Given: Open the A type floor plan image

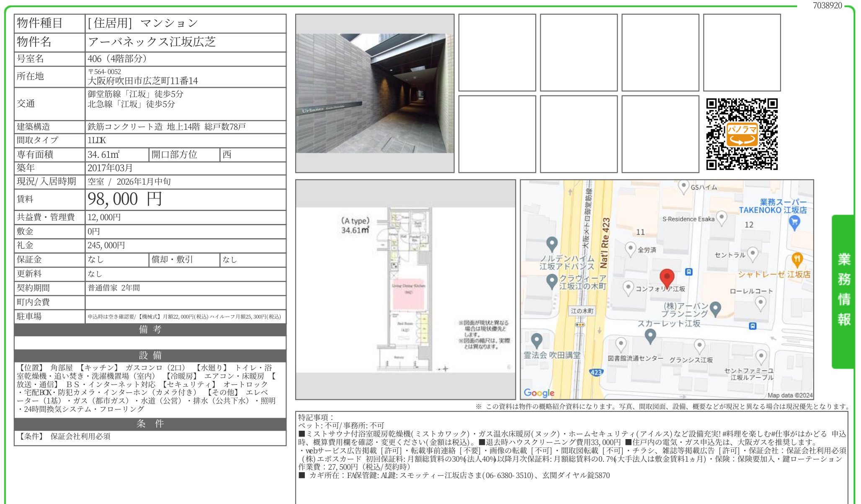Looking at the screenshot, I should coord(405,289).
